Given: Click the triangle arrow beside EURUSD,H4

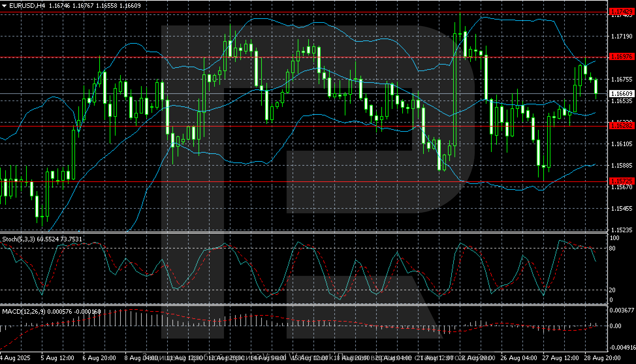Looking at the screenshot, I should pyautogui.click(x=4, y=6).
